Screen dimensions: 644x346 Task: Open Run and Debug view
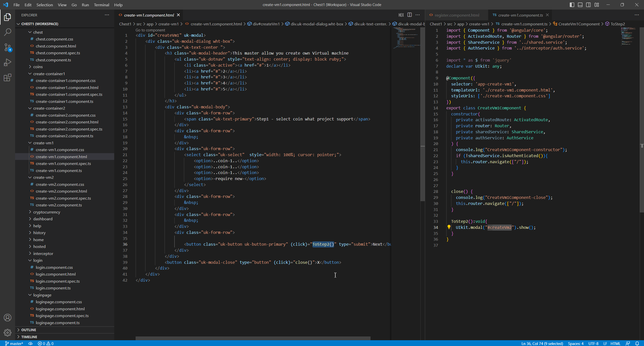8,62
